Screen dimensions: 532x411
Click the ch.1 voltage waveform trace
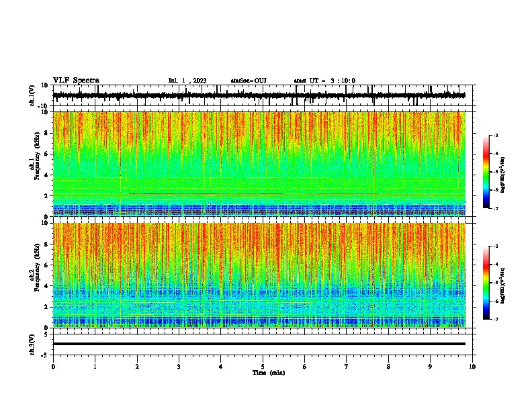(x=259, y=95)
